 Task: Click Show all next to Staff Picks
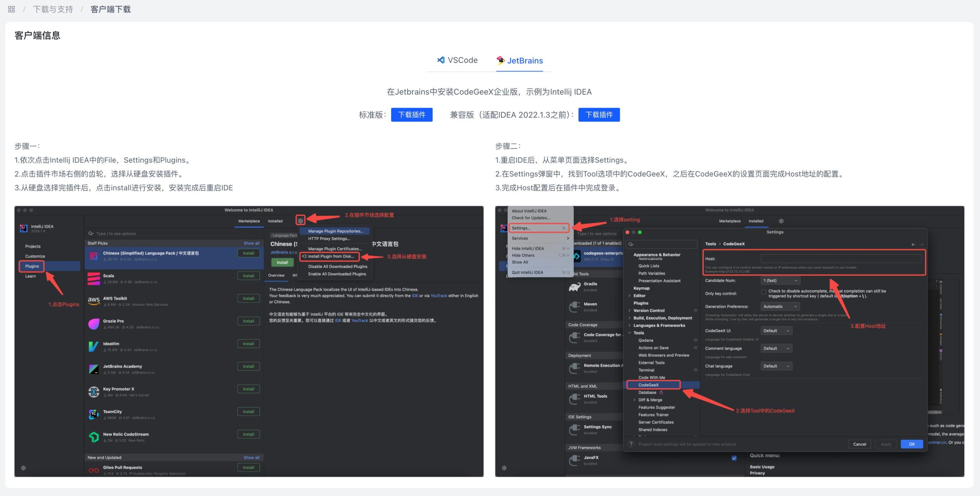(x=251, y=243)
